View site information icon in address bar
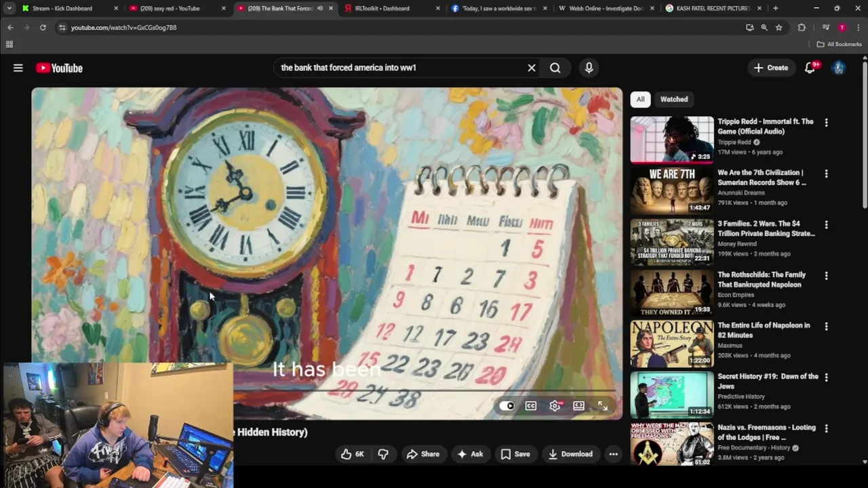The image size is (868, 488). (62, 27)
